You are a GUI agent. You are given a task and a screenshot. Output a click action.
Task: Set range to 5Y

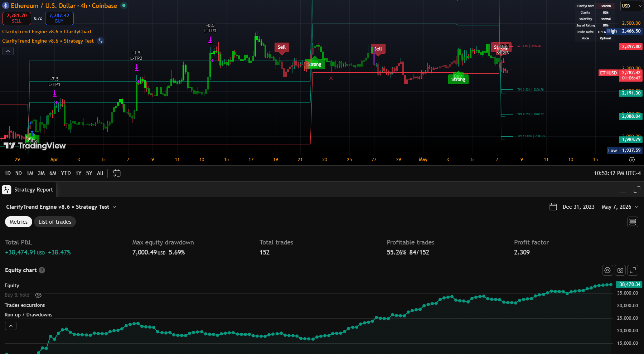(x=89, y=173)
